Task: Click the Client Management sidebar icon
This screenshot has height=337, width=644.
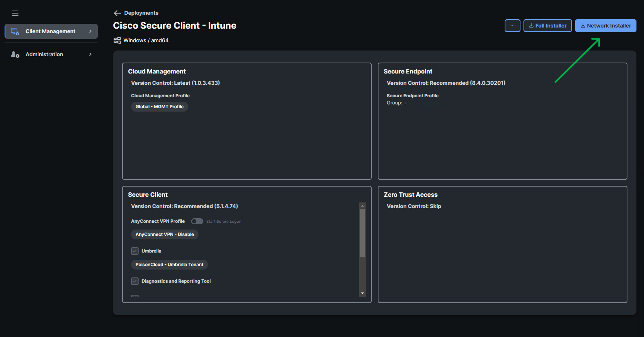Action: point(15,31)
